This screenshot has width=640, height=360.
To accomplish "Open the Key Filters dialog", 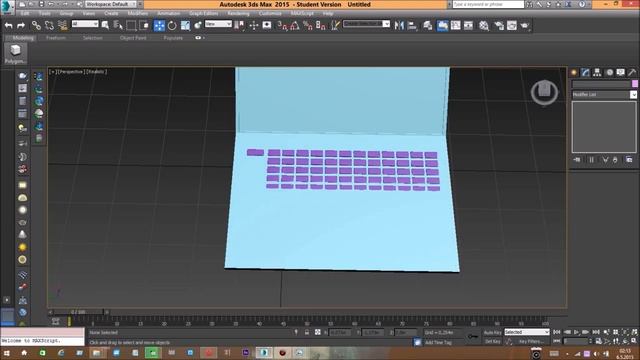I will pyautogui.click(x=531, y=341).
